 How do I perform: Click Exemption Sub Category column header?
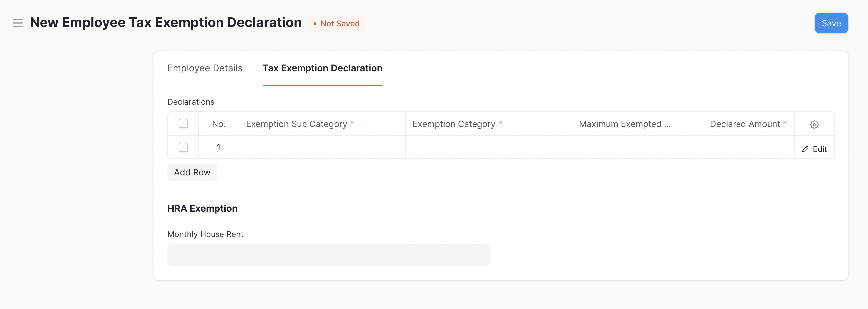pyautogui.click(x=297, y=124)
